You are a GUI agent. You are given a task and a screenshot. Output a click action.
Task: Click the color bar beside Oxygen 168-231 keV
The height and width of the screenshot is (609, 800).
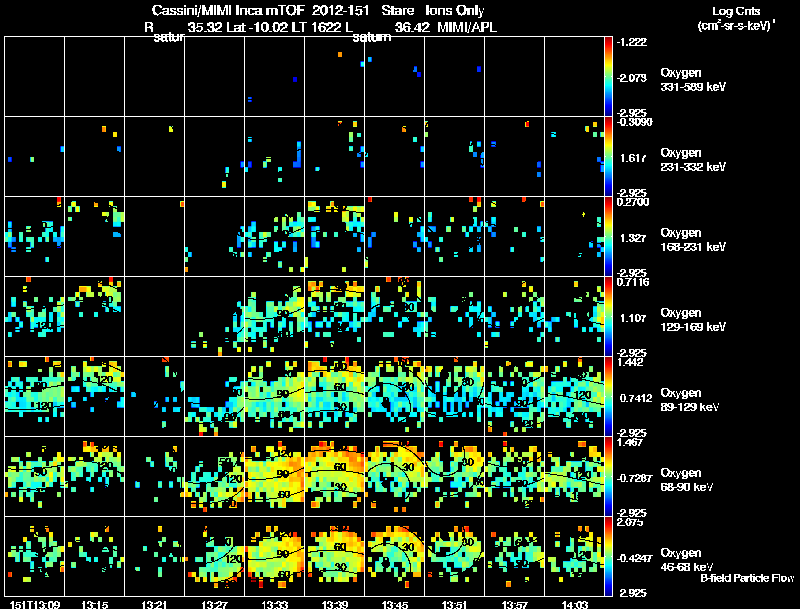pyautogui.click(x=608, y=237)
